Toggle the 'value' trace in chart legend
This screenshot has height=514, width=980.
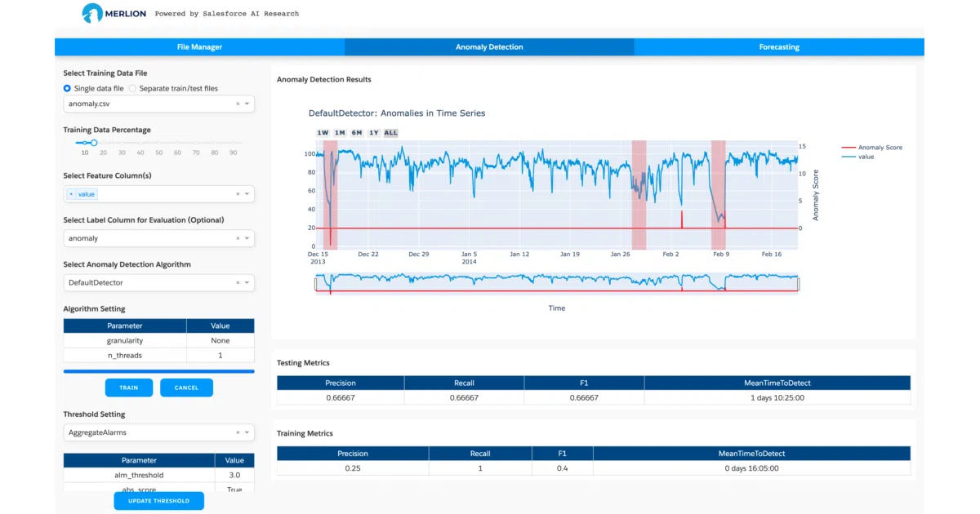coord(857,157)
